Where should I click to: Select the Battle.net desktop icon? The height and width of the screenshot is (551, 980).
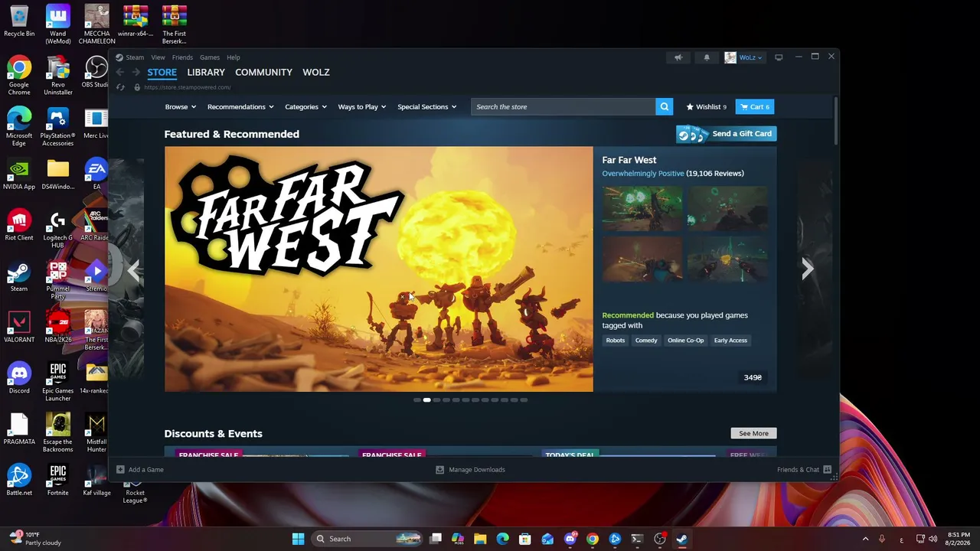click(x=19, y=481)
